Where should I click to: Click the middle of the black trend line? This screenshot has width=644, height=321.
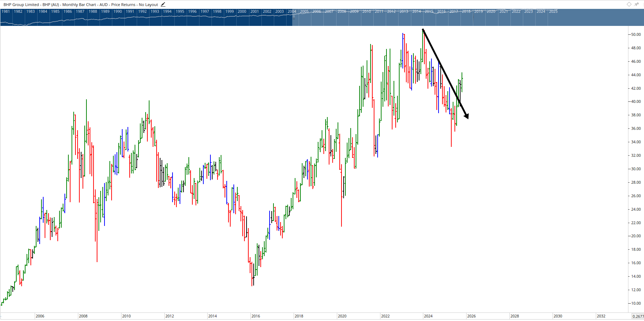pos(445,73)
